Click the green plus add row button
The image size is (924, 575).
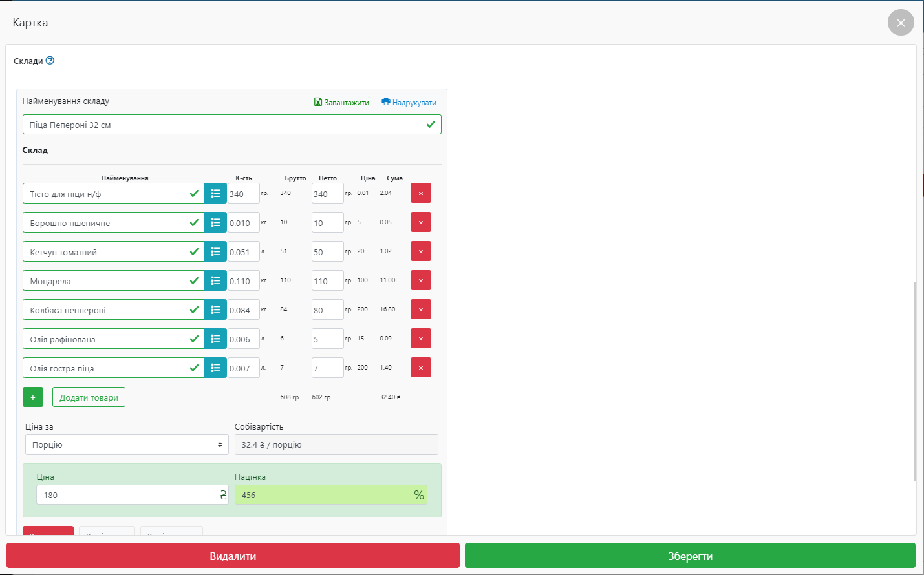pyautogui.click(x=33, y=397)
